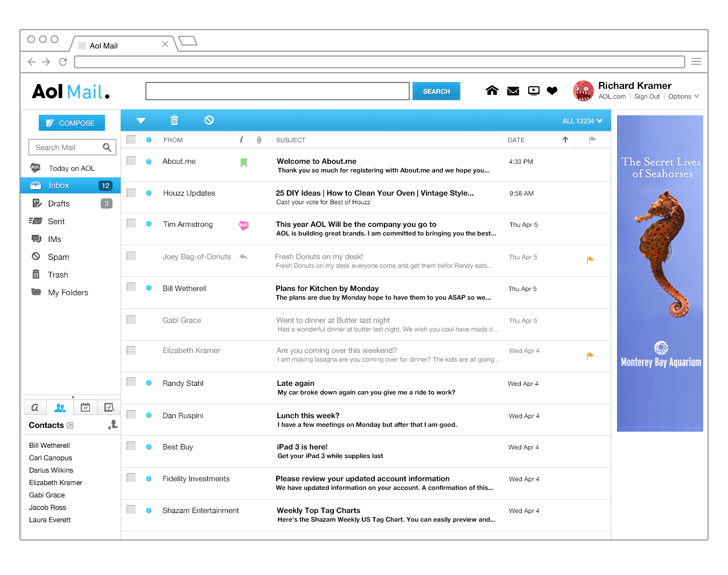Click the info 'i' column header icon
728x575 pixels.
click(x=241, y=140)
